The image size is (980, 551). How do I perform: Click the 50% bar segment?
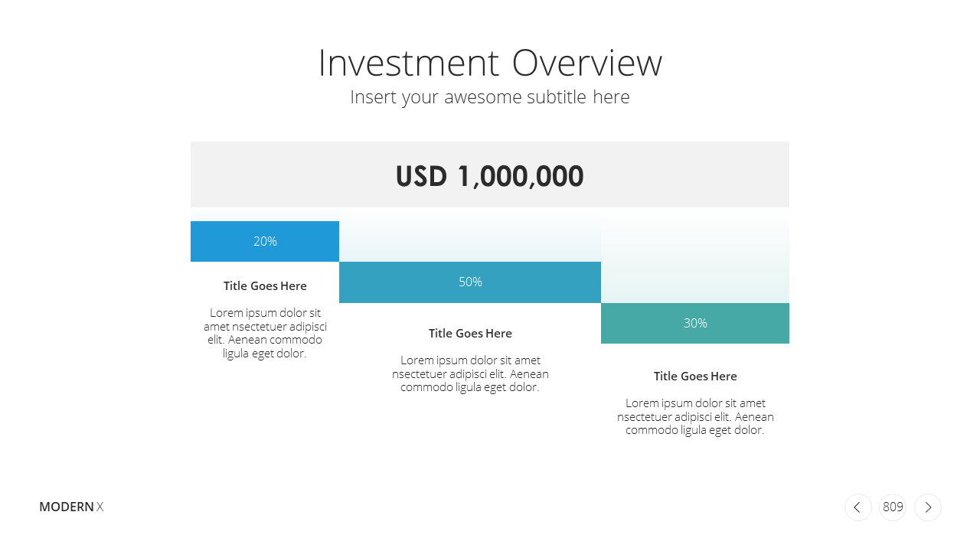tap(470, 282)
